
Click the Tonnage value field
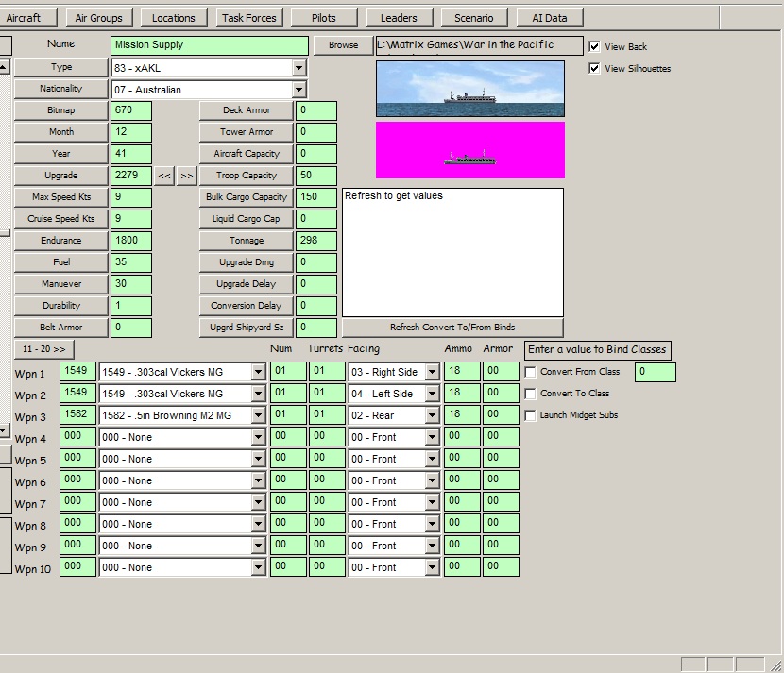316,241
